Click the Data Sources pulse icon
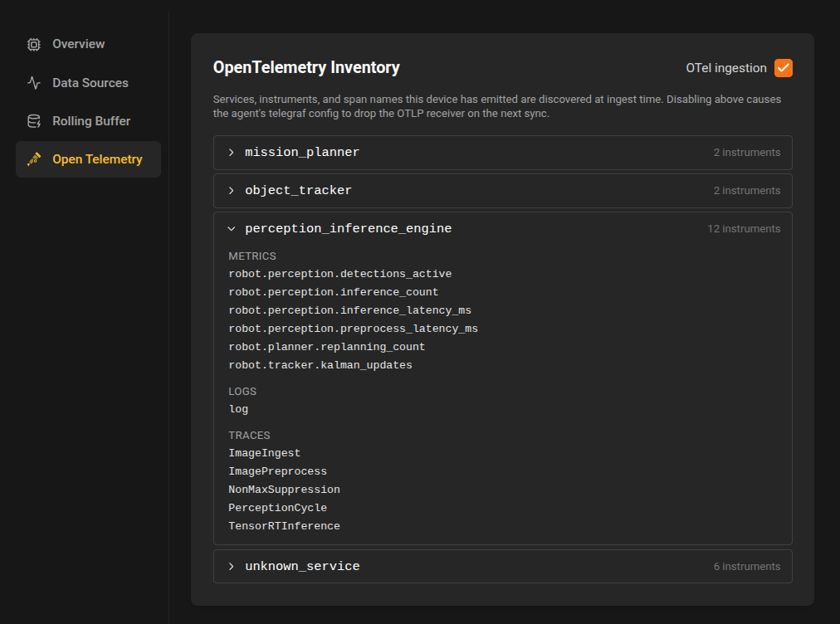Viewport: 840px width, 624px height. [34, 83]
